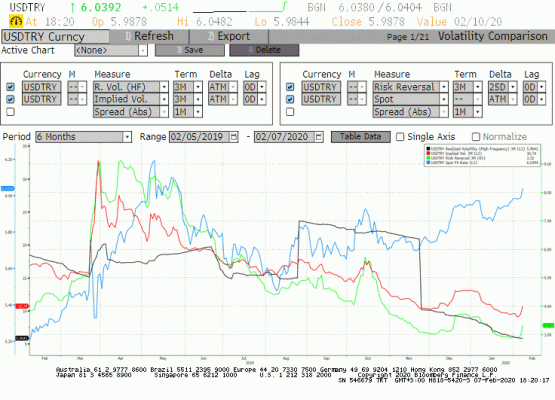555x400 pixels.
Task: Open the Implied Vol. measure dropdown
Action: (164, 99)
